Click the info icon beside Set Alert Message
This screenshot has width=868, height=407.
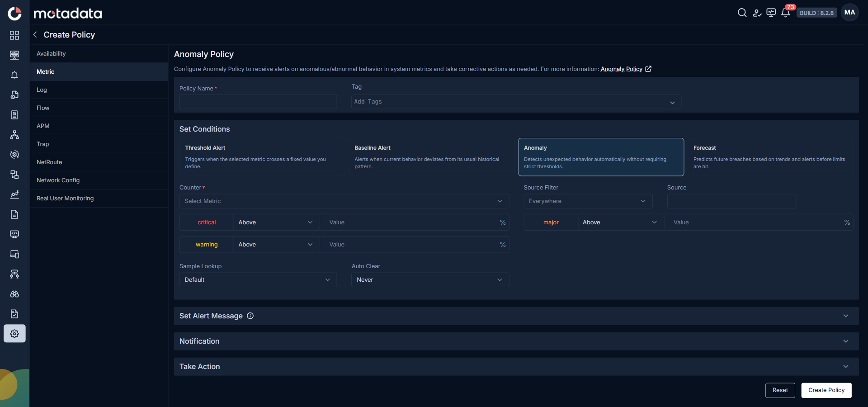pyautogui.click(x=250, y=316)
